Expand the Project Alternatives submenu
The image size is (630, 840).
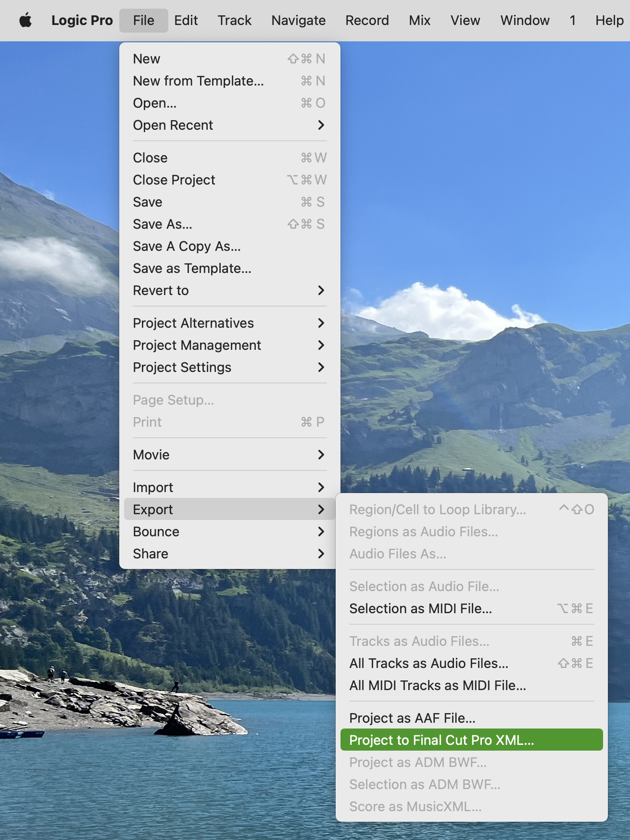[230, 323]
